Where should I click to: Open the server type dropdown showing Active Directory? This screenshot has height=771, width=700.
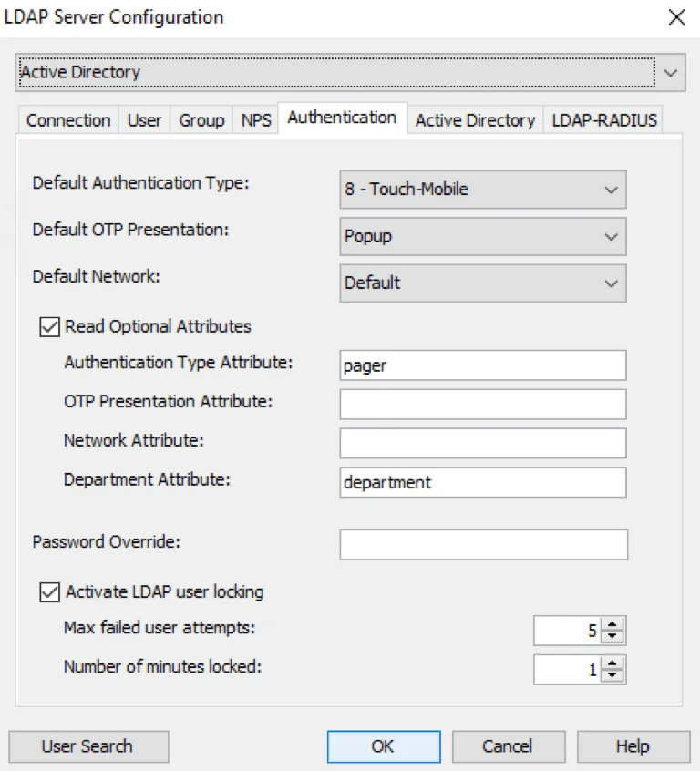click(x=673, y=71)
